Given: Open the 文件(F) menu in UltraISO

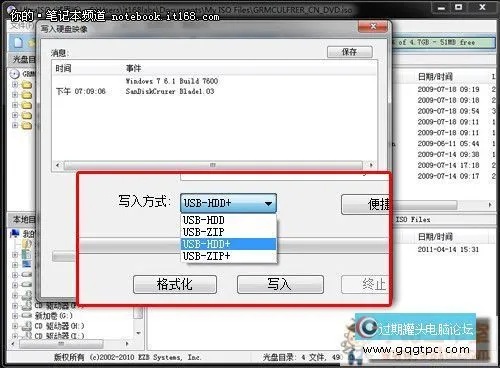Looking at the screenshot, I should 22,25.
